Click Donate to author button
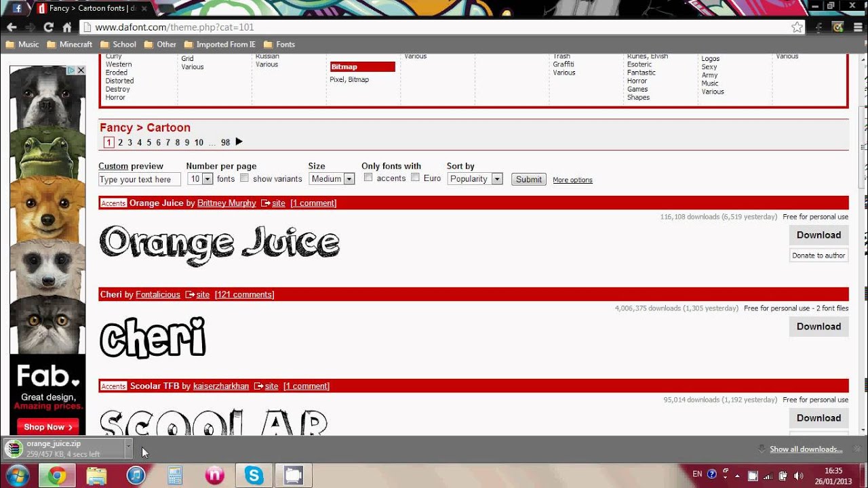Viewport: 868px width, 488px height. pyautogui.click(x=818, y=256)
